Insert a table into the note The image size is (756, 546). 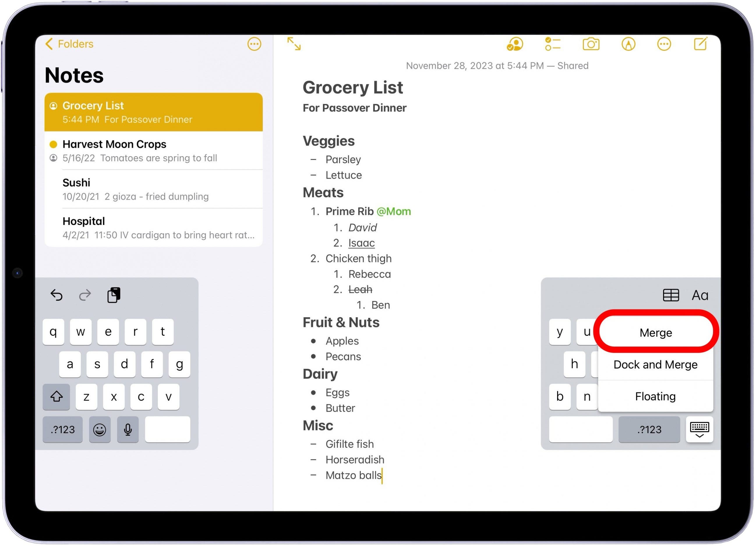click(671, 295)
